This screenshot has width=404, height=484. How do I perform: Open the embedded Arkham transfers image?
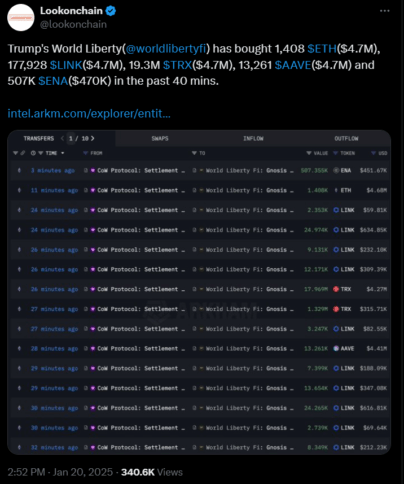tap(199, 292)
